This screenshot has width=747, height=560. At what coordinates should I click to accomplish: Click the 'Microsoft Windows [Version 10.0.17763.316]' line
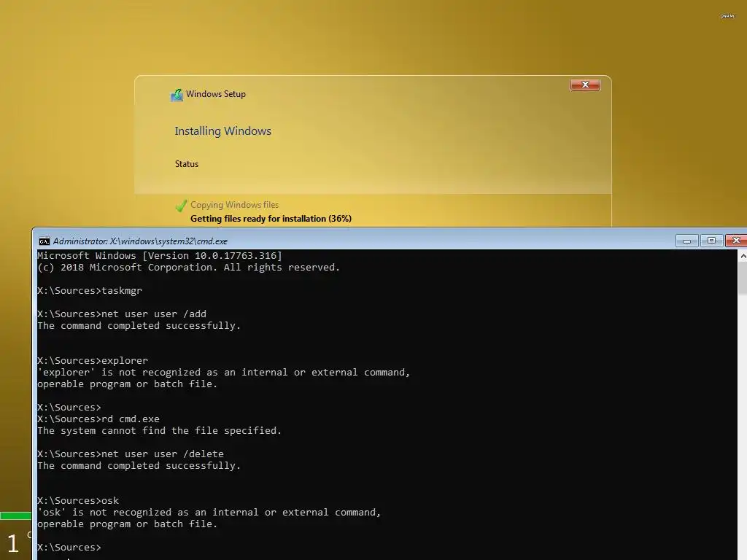160,256
